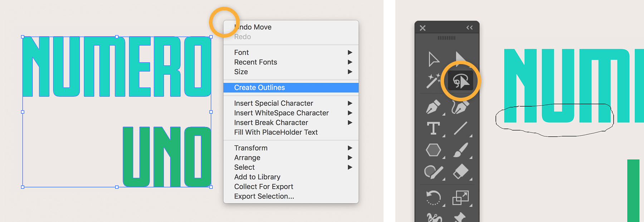Select the Magic Wand tool

pos(433,81)
